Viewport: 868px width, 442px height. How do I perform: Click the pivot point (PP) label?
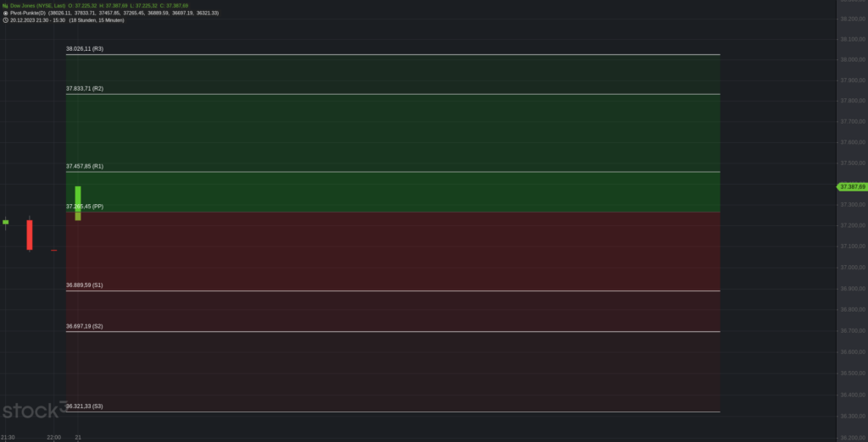pyautogui.click(x=87, y=207)
